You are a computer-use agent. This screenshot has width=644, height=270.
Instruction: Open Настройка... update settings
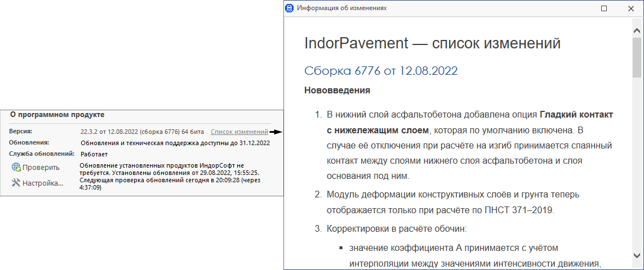(x=37, y=183)
